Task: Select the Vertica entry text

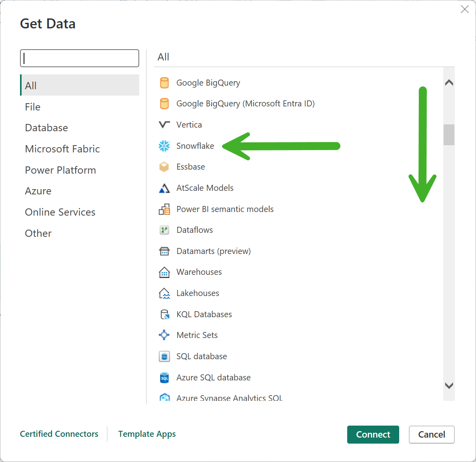Action: 189,125
